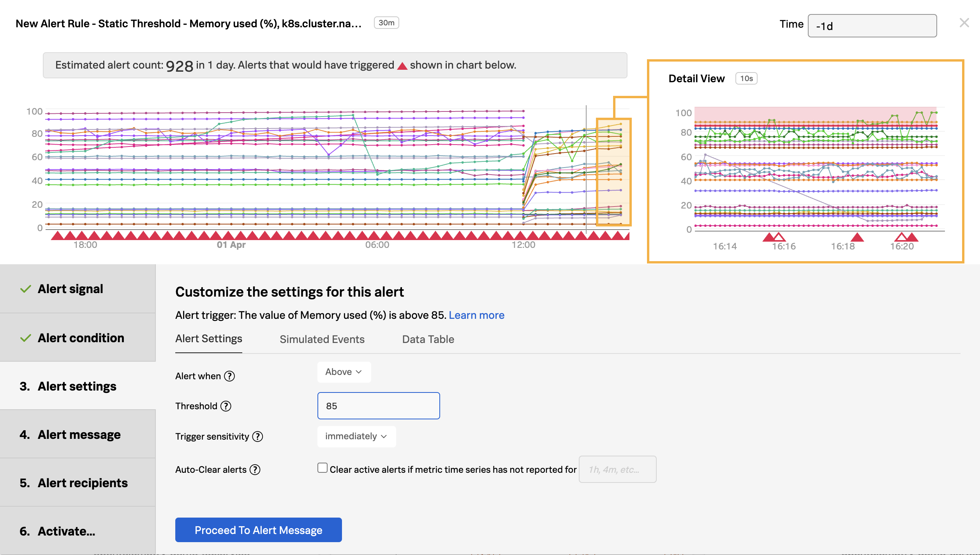Open Trigger sensitivity help tooltip icon
Viewport: 980px width, 555px height.
click(x=257, y=437)
